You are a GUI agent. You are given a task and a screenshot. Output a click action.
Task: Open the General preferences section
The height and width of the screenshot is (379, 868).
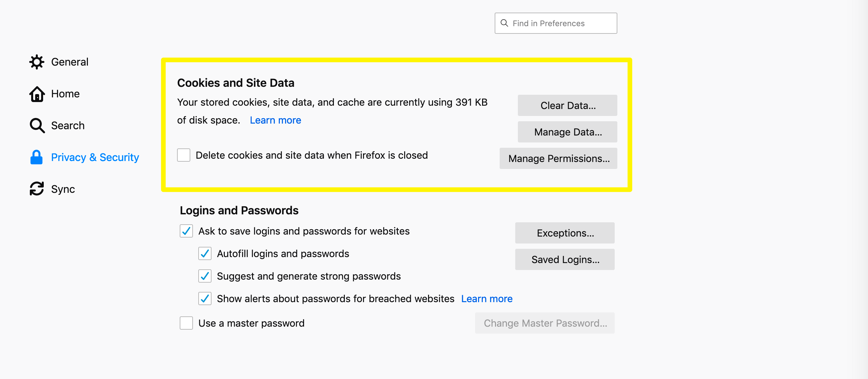tap(70, 62)
